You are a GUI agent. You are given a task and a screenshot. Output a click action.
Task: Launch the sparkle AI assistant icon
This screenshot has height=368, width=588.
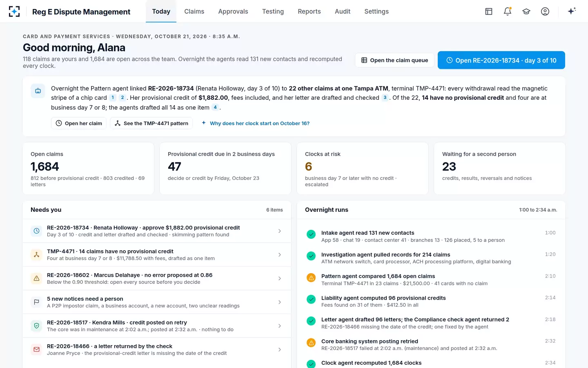(x=572, y=11)
